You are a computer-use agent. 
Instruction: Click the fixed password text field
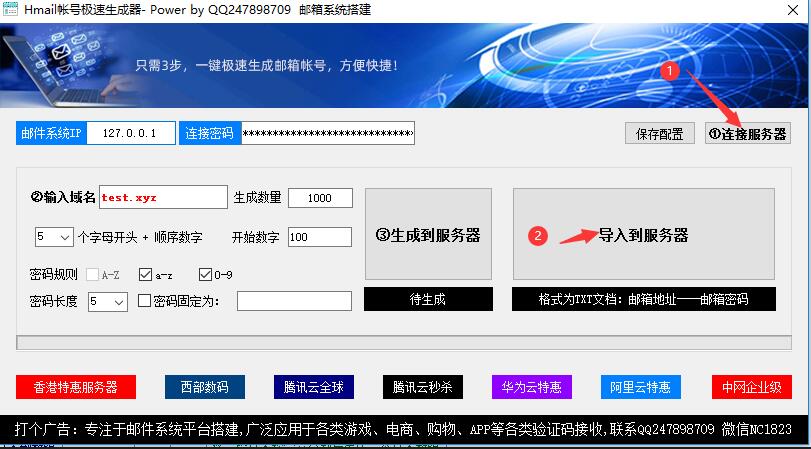(294, 301)
